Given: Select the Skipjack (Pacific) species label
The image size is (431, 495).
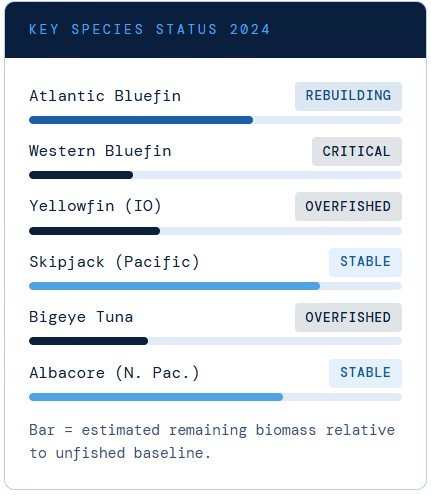Looking at the screenshot, I should [114, 262].
